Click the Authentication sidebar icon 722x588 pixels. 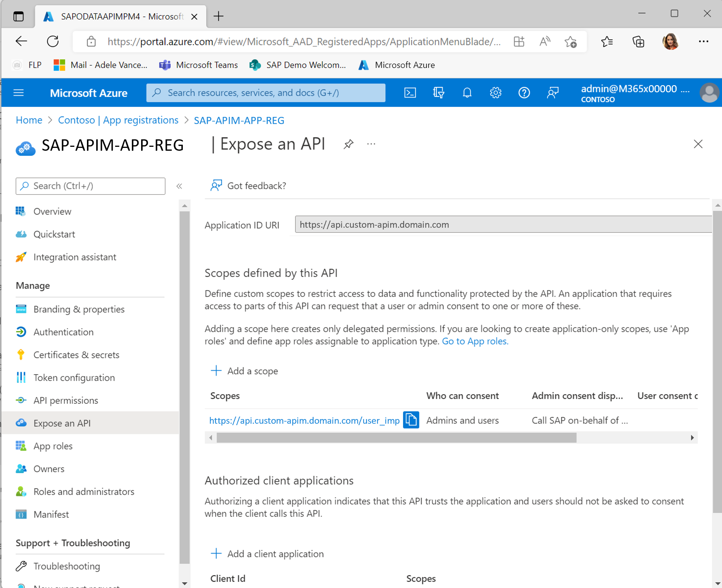point(21,331)
